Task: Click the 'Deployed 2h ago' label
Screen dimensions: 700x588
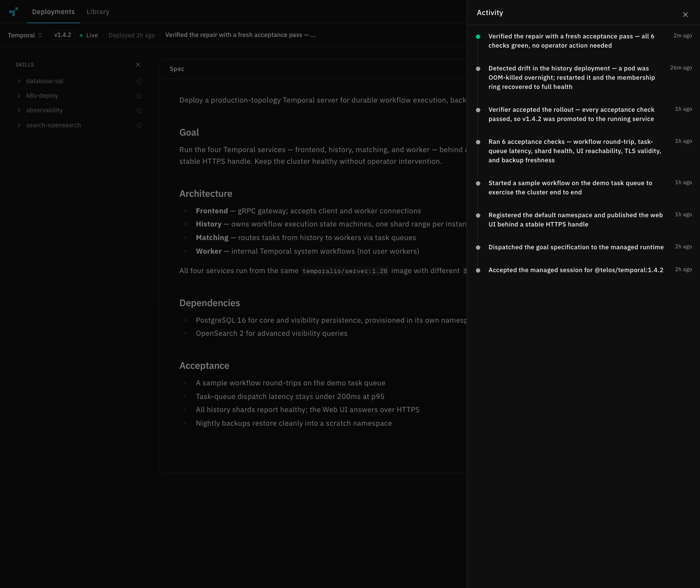Action: 132,35
